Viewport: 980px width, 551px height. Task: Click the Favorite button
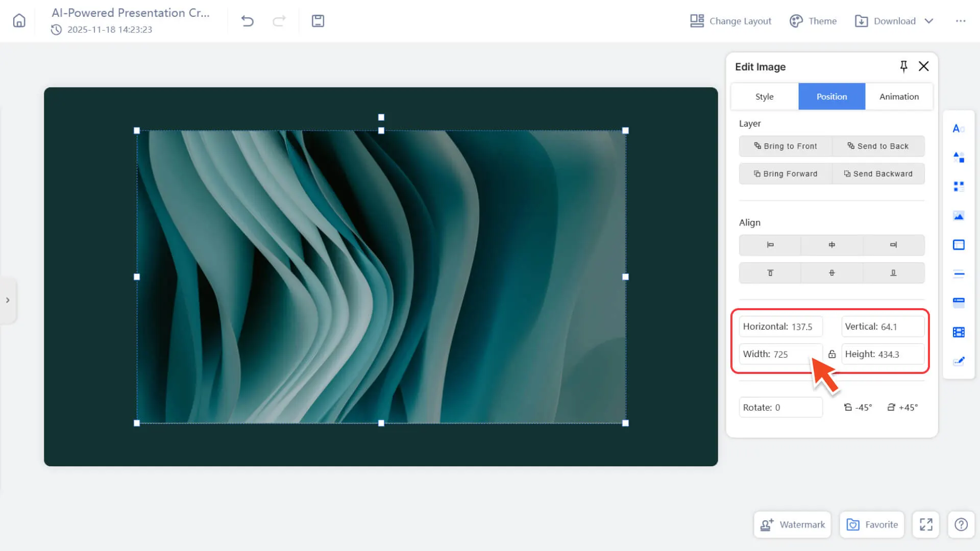click(x=872, y=524)
